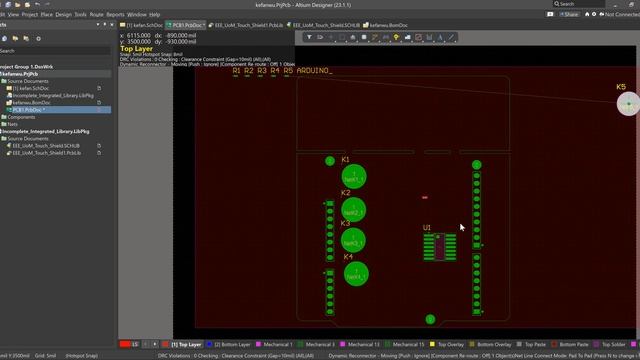
Task: Pin the Projects panel
Action: point(105,25)
